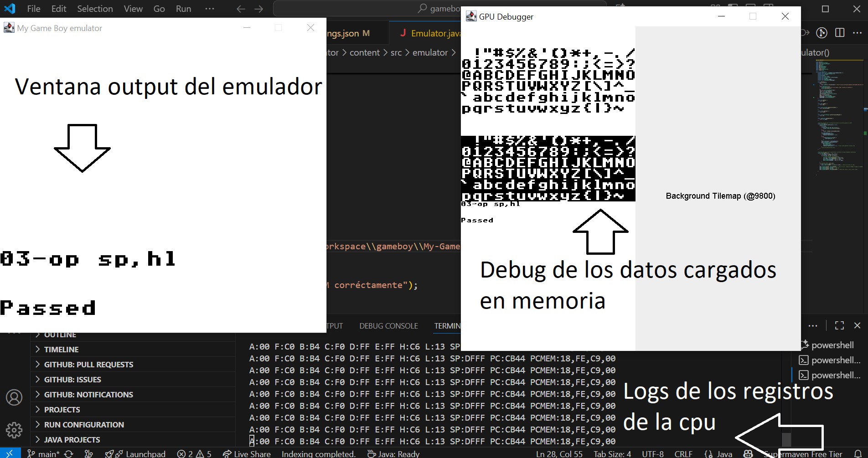The height and width of the screenshot is (458, 868).
Task: Click the notifications bell in status bar
Action: coord(858,453)
